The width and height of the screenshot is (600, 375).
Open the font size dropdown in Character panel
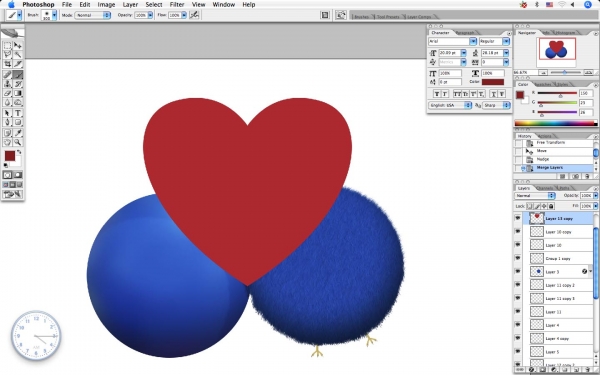coord(464,53)
